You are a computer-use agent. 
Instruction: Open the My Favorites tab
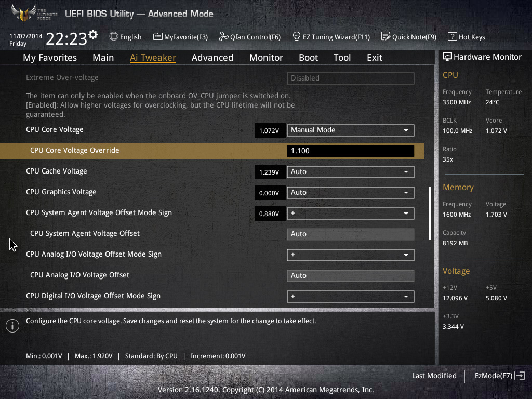(x=50, y=58)
